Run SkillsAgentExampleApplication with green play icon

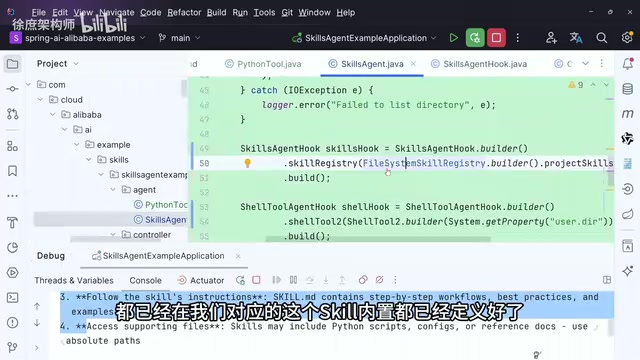click(453, 38)
